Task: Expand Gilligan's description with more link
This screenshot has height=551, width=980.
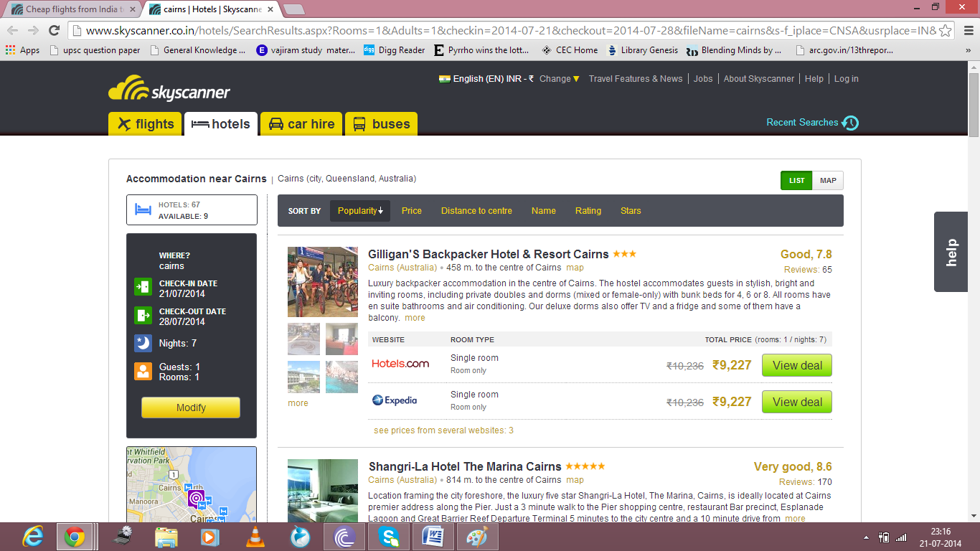Action: tap(415, 318)
